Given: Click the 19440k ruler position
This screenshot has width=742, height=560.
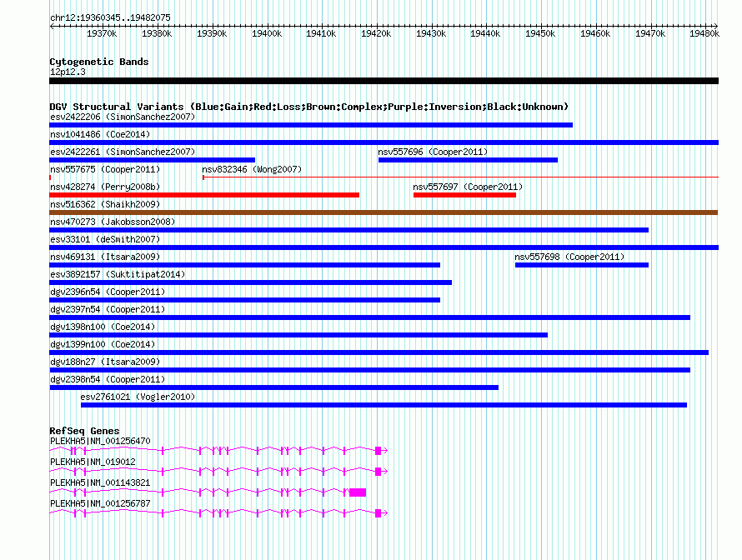Looking at the screenshot, I should (485, 33).
